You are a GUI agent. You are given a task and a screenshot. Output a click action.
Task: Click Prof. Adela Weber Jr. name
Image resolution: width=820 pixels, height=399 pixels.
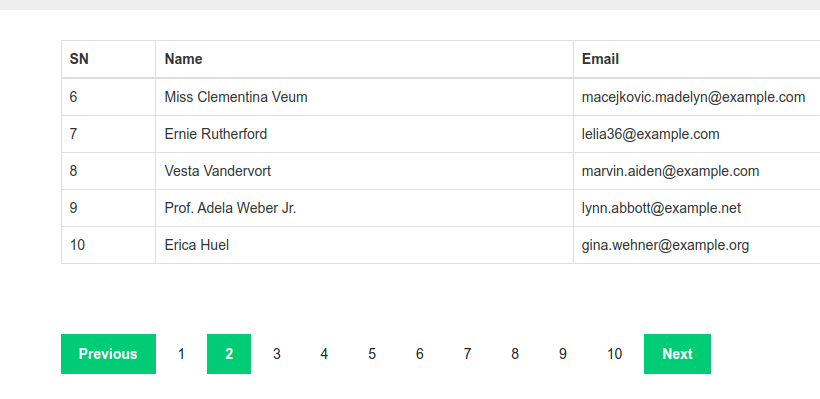coord(230,208)
